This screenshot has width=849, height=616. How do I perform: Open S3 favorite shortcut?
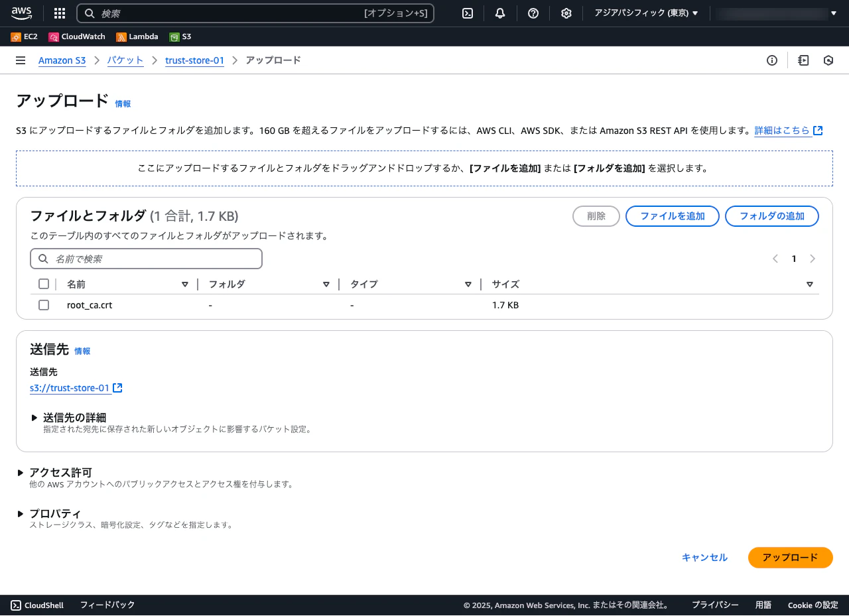pos(180,37)
